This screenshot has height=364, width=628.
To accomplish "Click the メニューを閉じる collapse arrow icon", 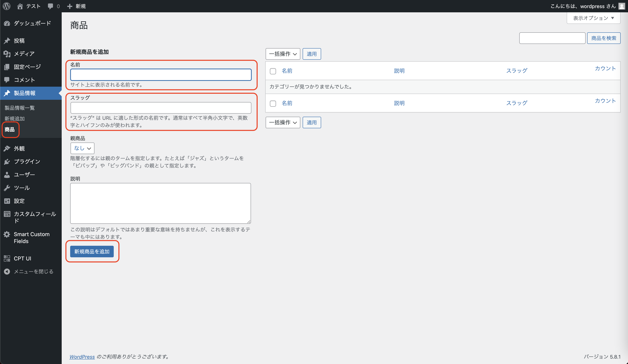I will point(7,271).
